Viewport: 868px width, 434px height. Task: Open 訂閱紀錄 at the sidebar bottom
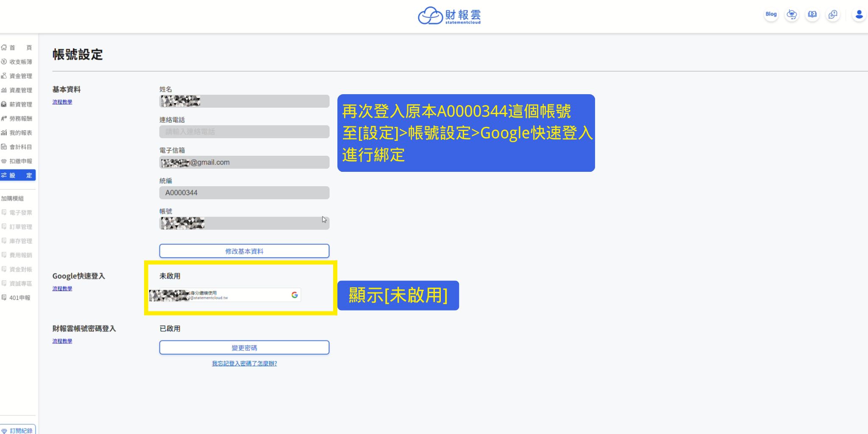click(x=17, y=429)
